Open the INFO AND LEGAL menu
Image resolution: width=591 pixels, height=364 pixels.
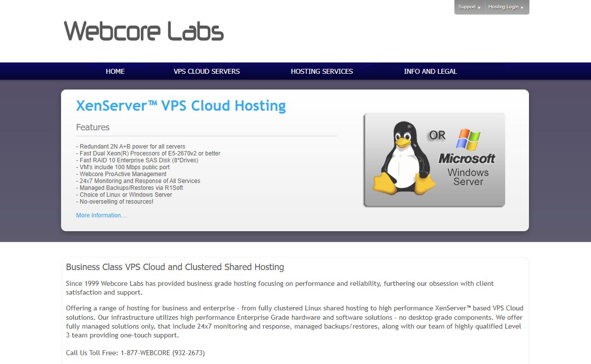pyautogui.click(x=430, y=71)
